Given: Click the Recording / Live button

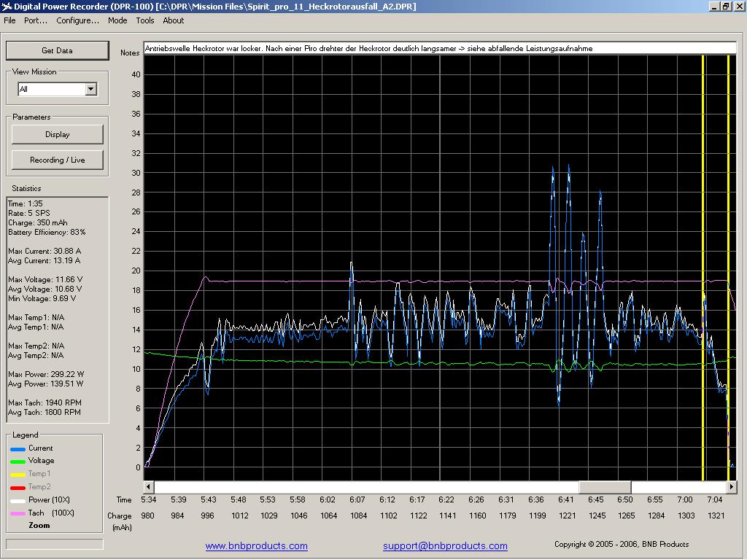Looking at the screenshot, I should click(57, 160).
